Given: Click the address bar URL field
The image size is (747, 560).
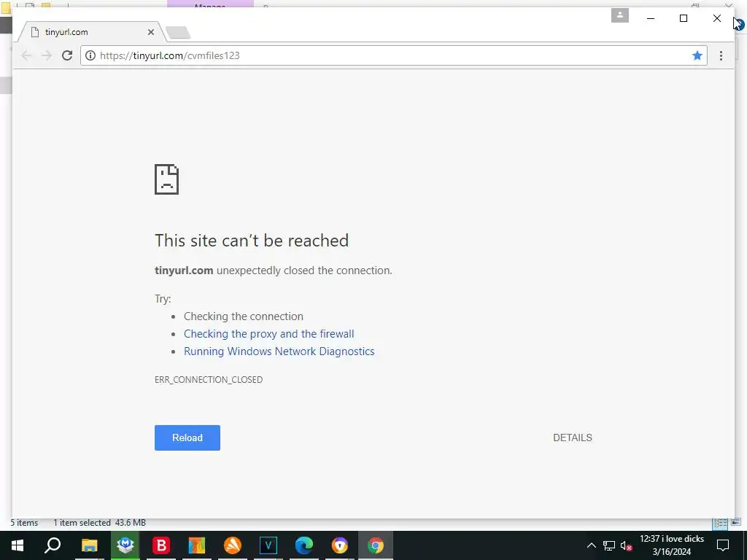Looking at the screenshot, I should (393, 55).
